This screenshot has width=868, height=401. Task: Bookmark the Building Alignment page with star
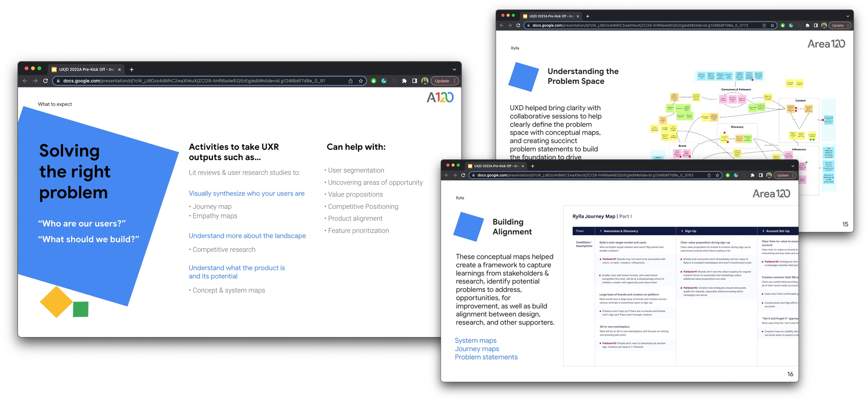(717, 175)
